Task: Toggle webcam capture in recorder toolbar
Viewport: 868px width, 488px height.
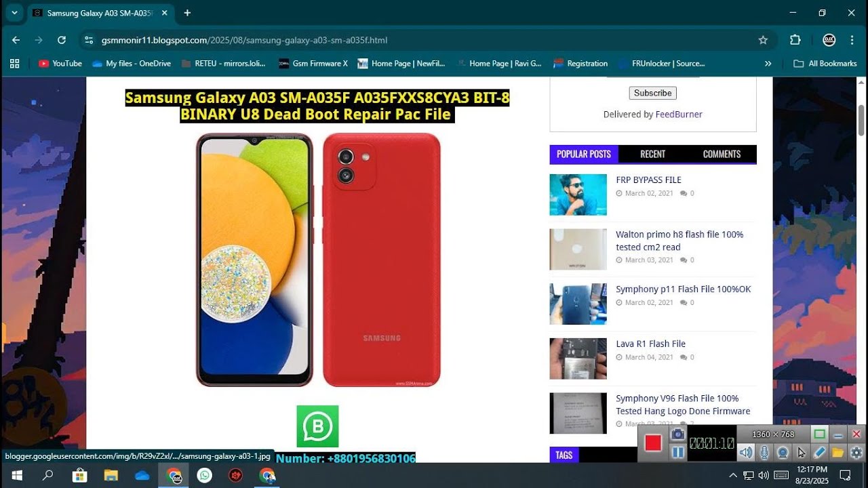Action: (783, 452)
